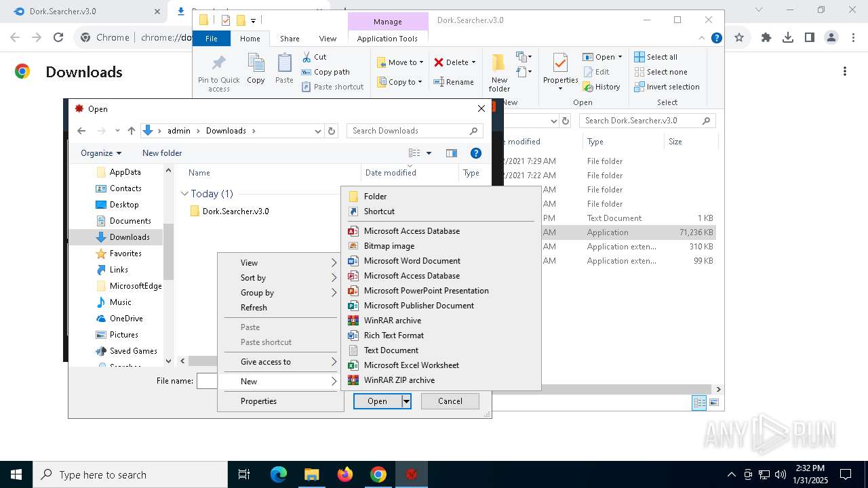Image resolution: width=868 pixels, height=488 pixels.
Task: Click the Search Dork.Searcher.v3.0 field
Action: (x=648, y=121)
